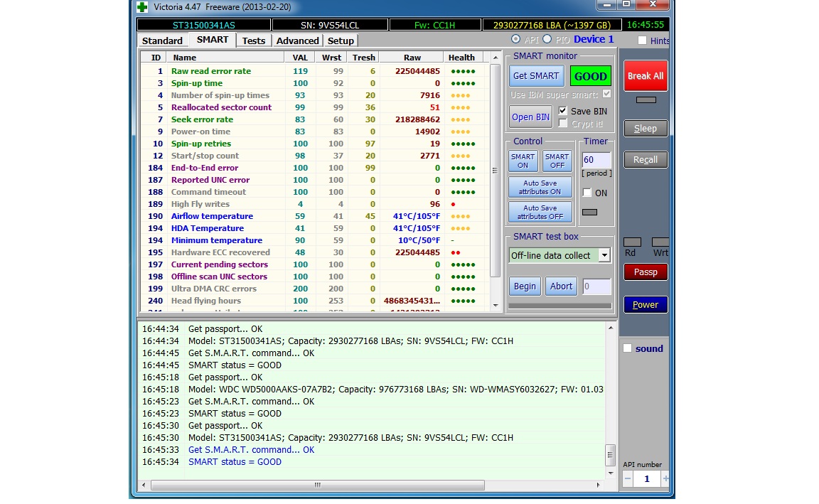
Task: Open the Advanced tab
Action: click(297, 41)
